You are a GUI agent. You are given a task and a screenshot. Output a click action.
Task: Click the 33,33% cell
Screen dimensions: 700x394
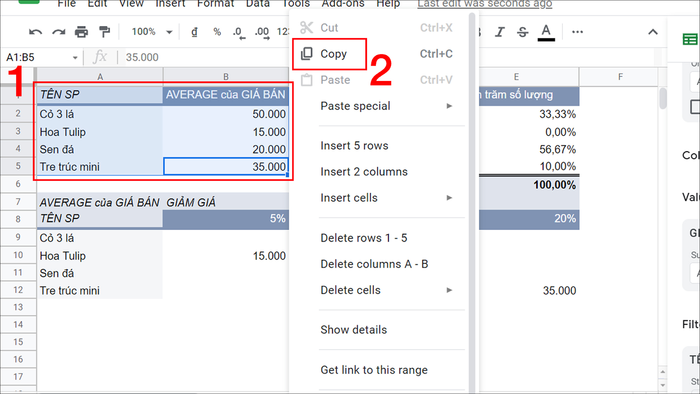click(529, 114)
